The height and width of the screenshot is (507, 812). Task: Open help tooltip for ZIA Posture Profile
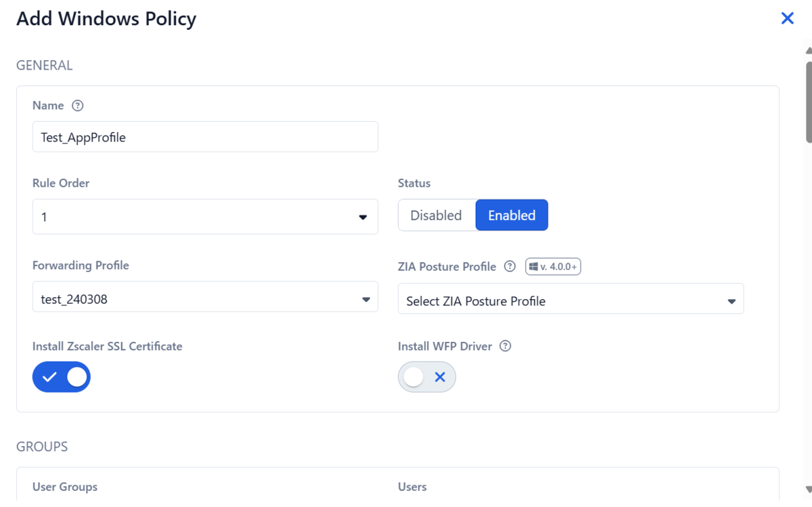pos(509,267)
